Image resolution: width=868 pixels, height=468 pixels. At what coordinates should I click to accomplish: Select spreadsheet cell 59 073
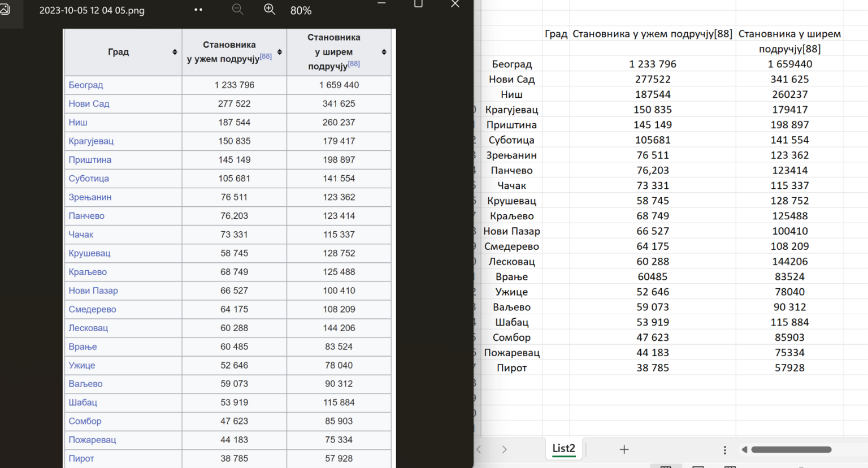653,307
